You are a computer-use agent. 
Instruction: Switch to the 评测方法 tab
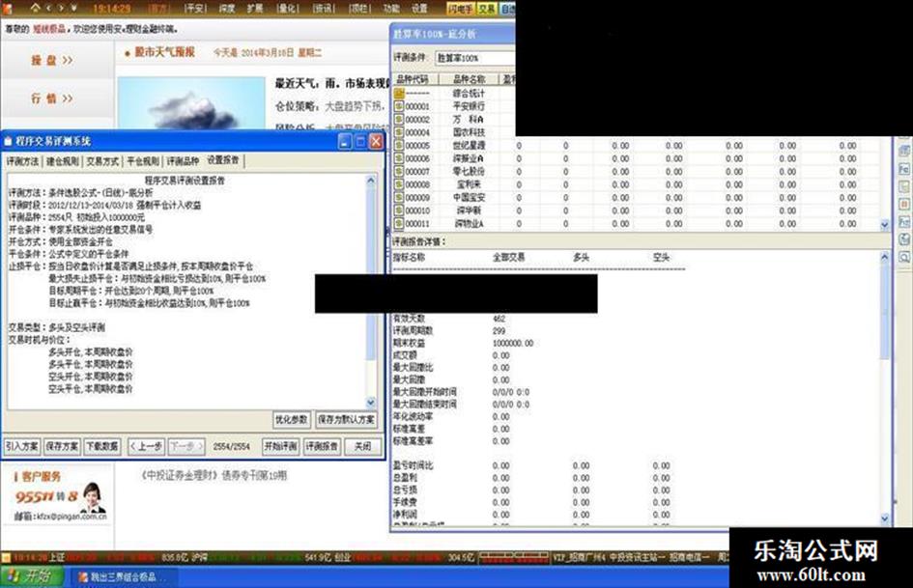pyautogui.click(x=23, y=161)
